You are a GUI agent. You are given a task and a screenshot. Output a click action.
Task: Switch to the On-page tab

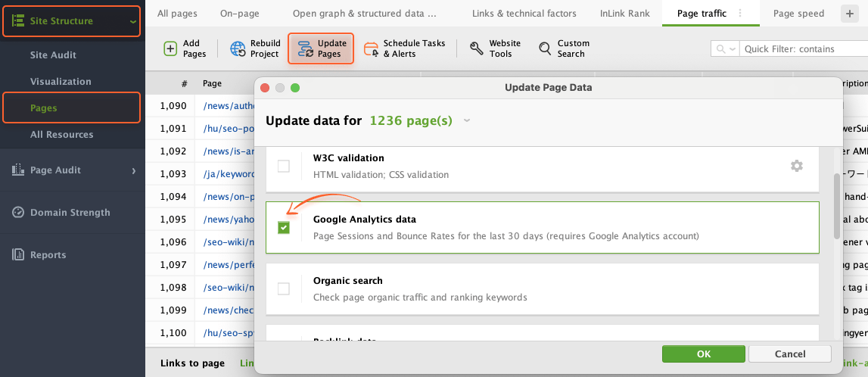[x=239, y=14]
